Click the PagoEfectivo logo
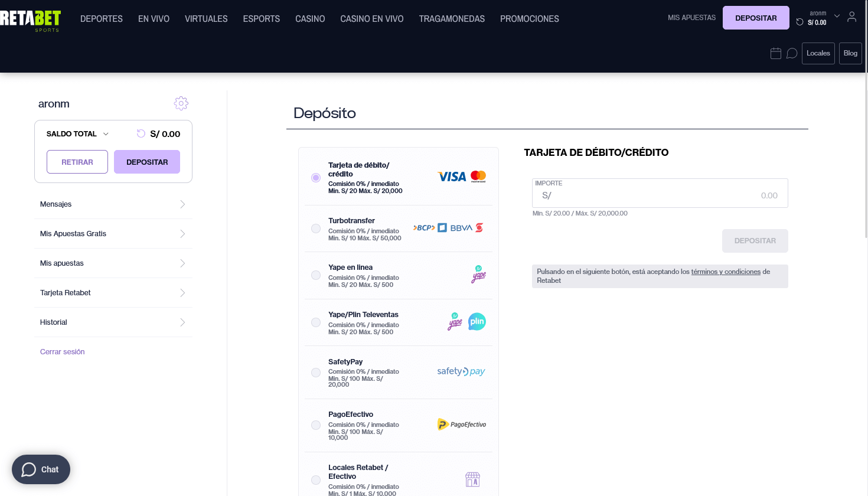This screenshot has width=868, height=496. coord(462,425)
